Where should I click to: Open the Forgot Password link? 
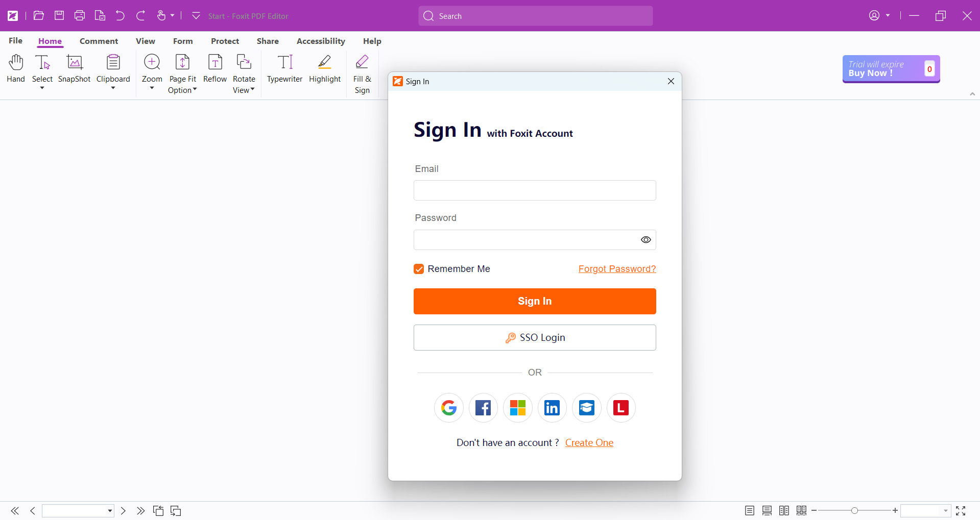[617, 269]
